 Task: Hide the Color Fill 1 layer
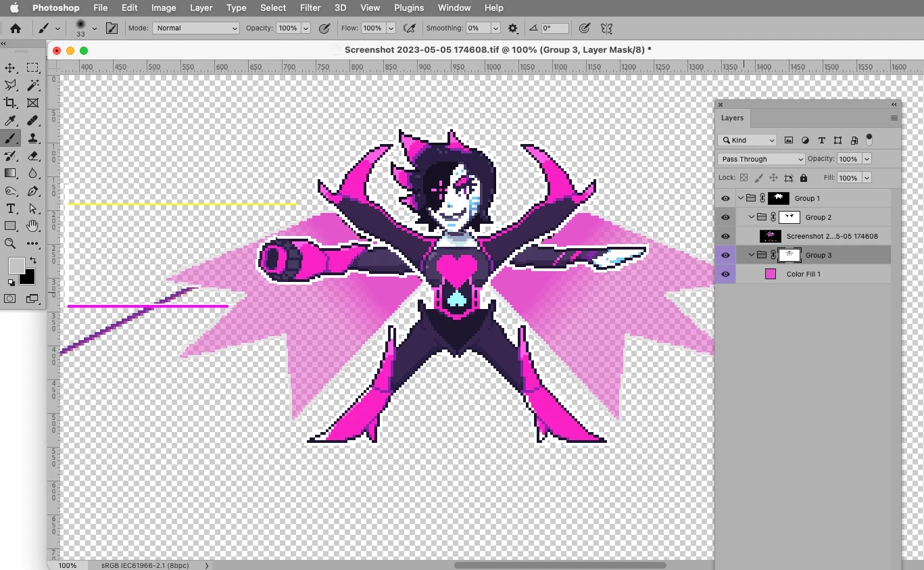point(725,274)
